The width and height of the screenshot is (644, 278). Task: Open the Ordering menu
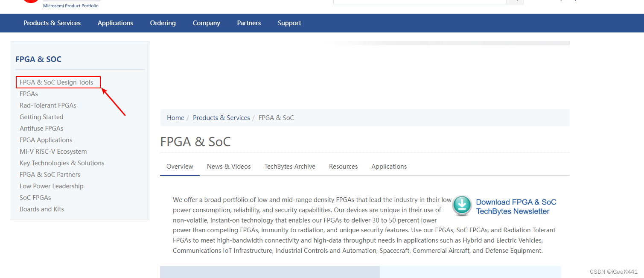coord(163,23)
